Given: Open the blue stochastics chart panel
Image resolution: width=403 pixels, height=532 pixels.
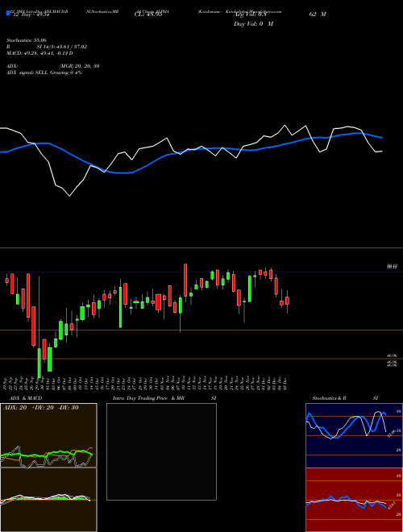Looking at the screenshot, I should click(x=354, y=435).
